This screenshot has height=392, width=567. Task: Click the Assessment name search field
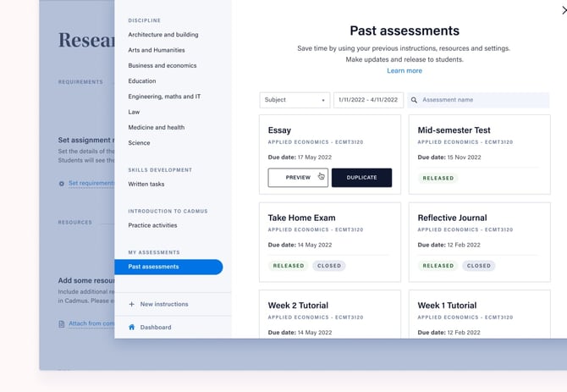pyautogui.click(x=478, y=100)
